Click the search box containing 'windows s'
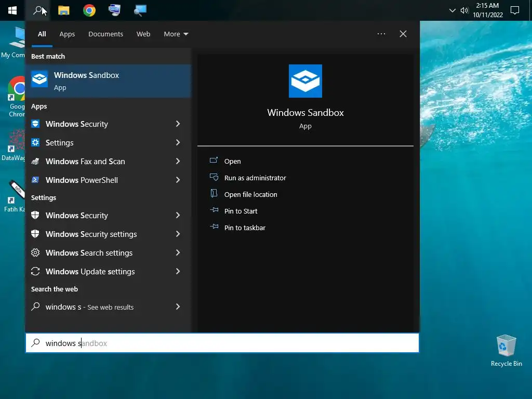This screenshot has height=399, width=532. 222,343
